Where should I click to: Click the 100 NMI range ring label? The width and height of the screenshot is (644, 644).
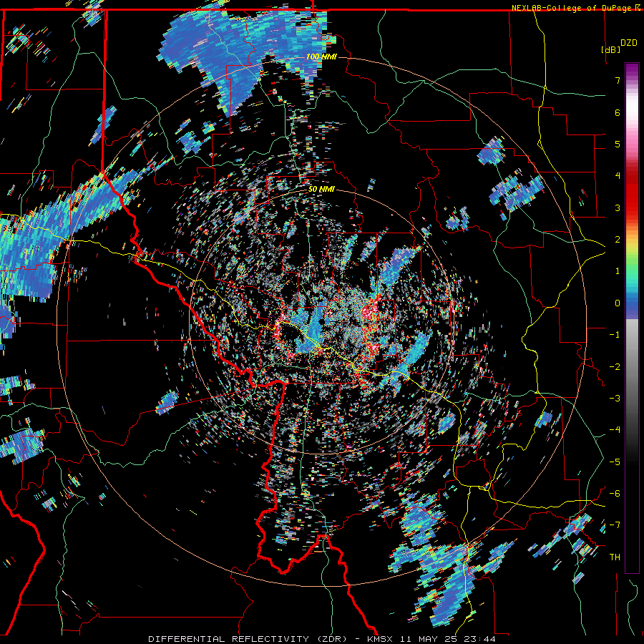tap(321, 57)
